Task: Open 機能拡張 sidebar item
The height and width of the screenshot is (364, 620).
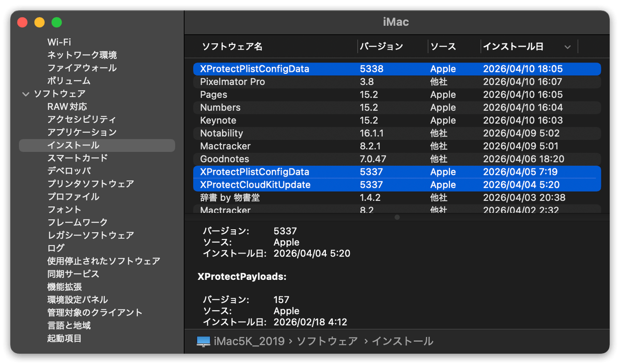Action: click(x=65, y=287)
